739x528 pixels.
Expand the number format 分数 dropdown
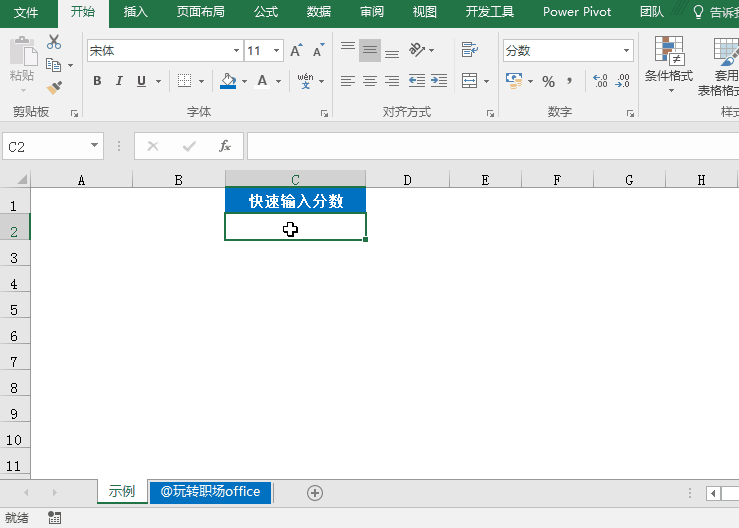click(627, 50)
